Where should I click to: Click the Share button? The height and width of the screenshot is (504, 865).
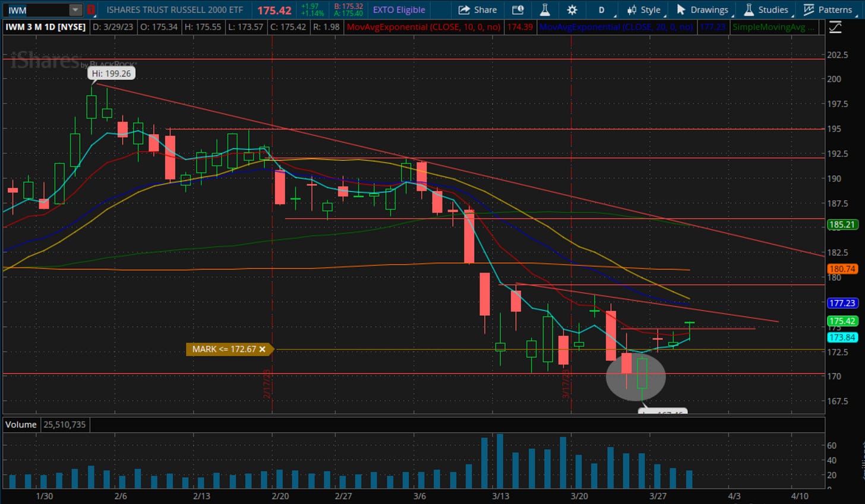click(x=478, y=10)
